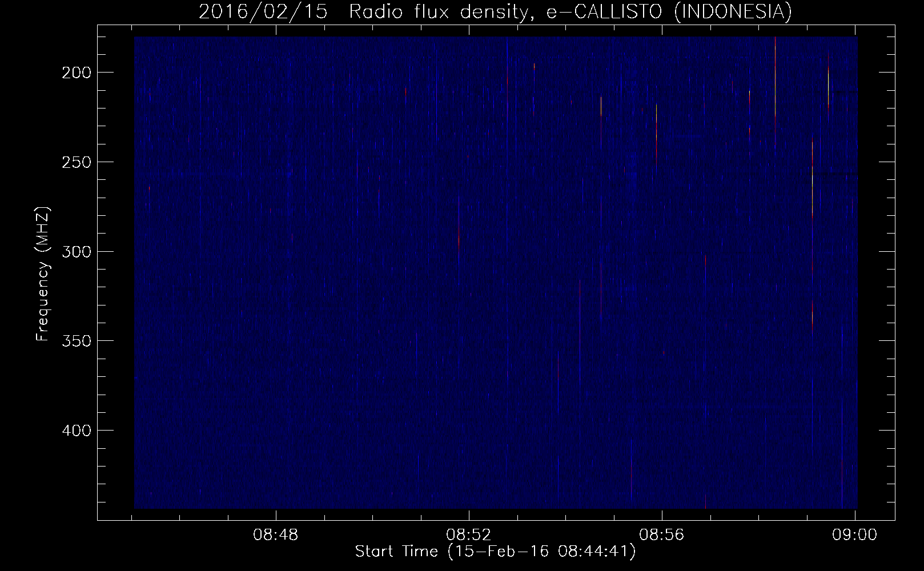Click the 'Start Time (15-Feb-16 08:44:41)' axis label
Image resolution: width=924 pixels, height=571 pixels.
(x=495, y=552)
